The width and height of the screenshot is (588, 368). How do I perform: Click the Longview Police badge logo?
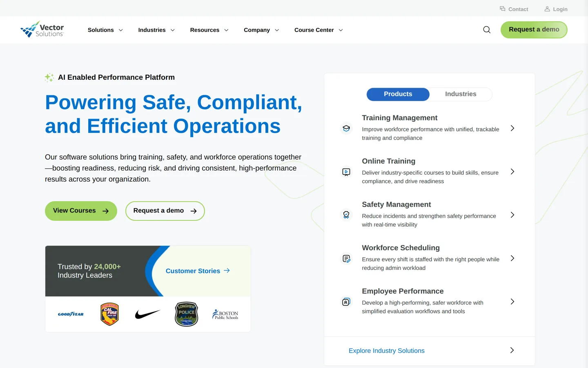click(187, 314)
